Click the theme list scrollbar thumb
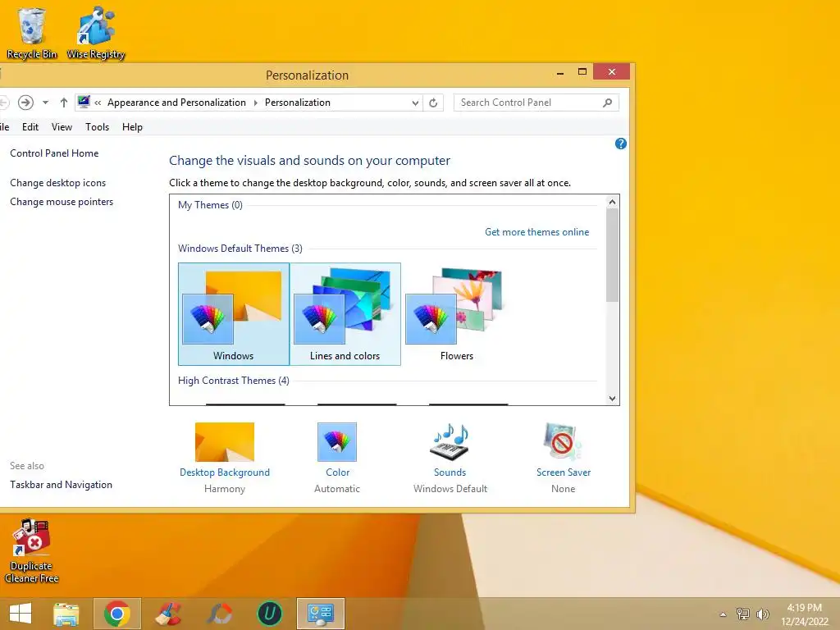The image size is (840, 630). click(612, 256)
